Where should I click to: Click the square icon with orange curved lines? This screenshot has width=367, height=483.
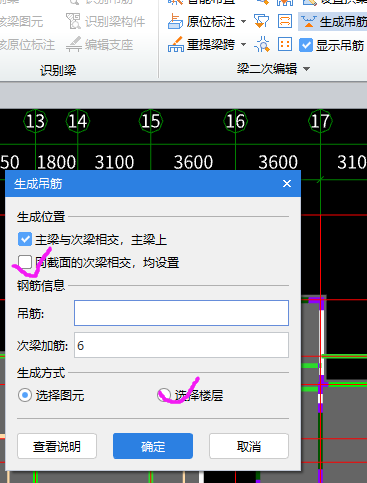[285, 21]
